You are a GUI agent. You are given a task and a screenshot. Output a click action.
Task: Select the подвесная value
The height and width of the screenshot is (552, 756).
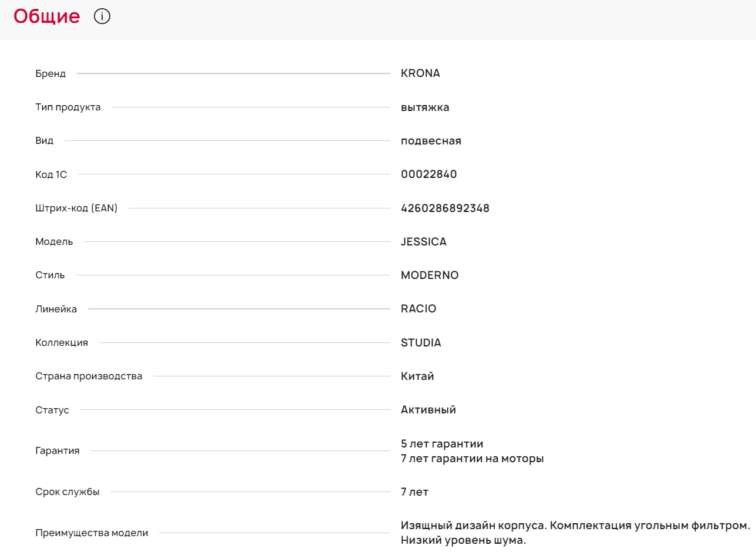(431, 141)
